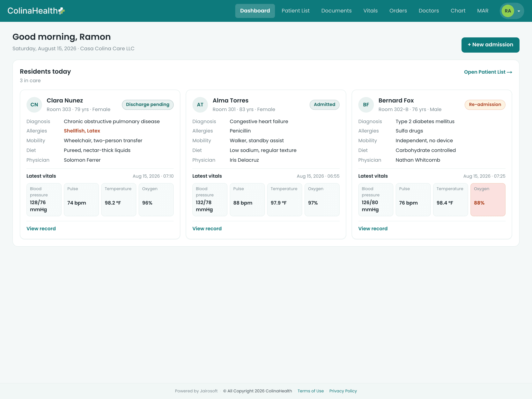View record for Bernard Fox
The width and height of the screenshot is (532, 399).
click(x=373, y=229)
